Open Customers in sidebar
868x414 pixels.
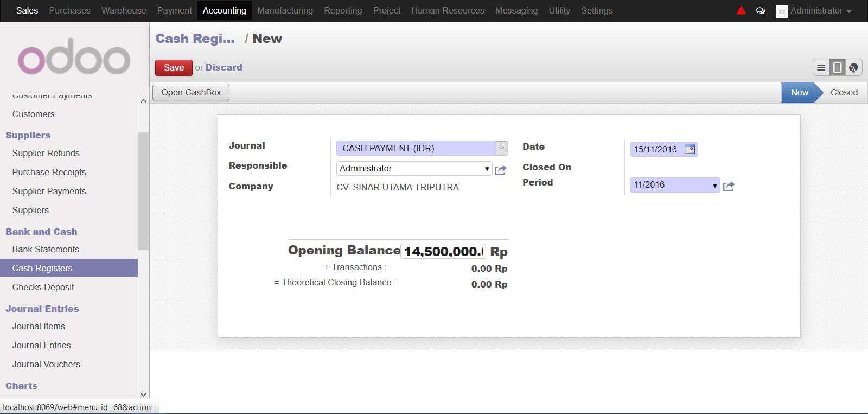[x=34, y=114]
